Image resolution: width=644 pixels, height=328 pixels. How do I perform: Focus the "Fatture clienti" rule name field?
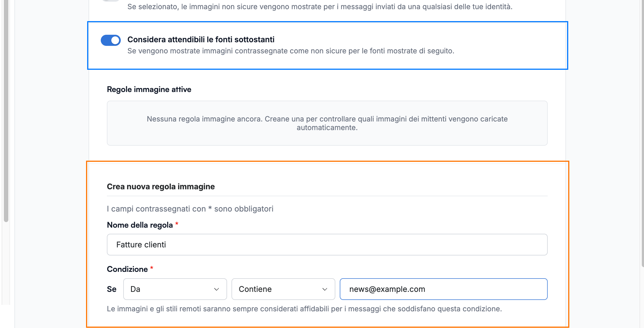[327, 245]
